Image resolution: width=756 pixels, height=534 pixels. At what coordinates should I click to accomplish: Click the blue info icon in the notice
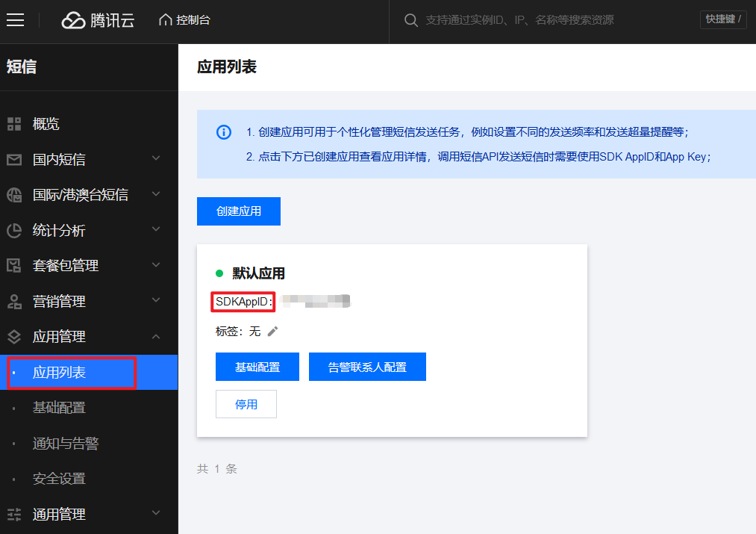click(224, 131)
